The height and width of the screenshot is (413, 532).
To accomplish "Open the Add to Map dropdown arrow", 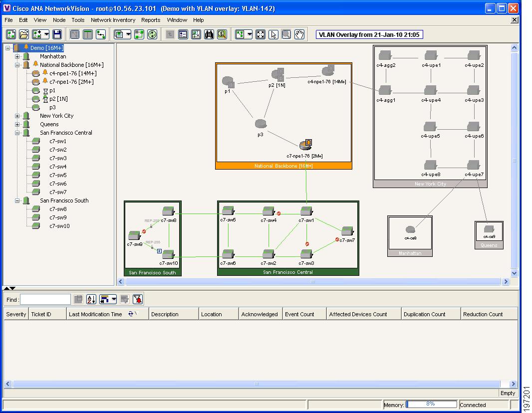I will [x=46, y=34].
